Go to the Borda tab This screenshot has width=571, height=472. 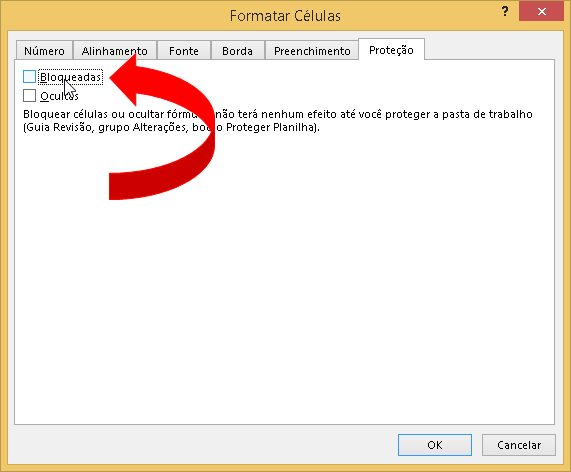(237, 51)
